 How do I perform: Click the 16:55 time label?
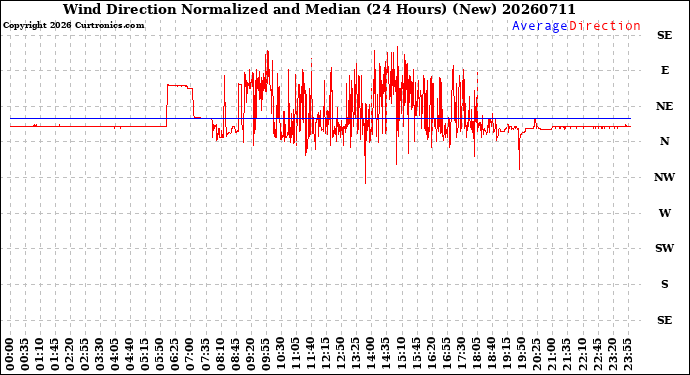(446, 354)
